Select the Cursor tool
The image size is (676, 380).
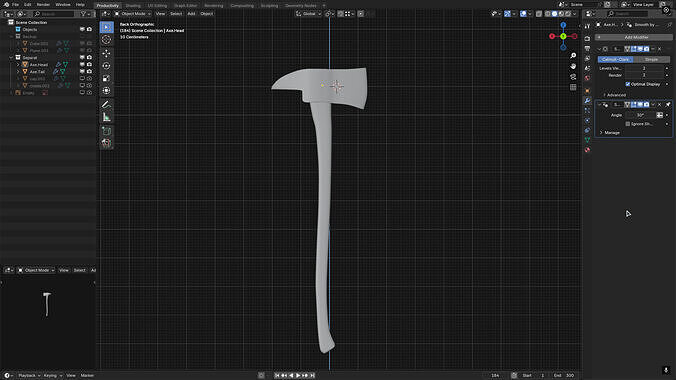106,40
